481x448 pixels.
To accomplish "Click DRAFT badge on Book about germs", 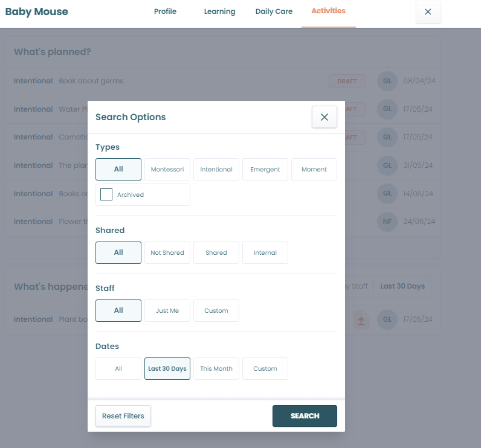I will (347, 81).
